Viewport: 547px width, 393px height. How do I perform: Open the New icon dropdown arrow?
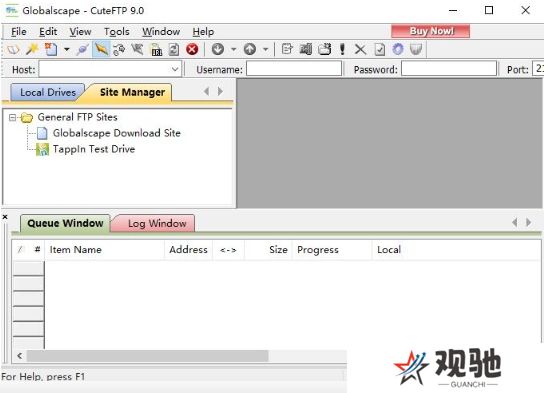click(x=67, y=50)
